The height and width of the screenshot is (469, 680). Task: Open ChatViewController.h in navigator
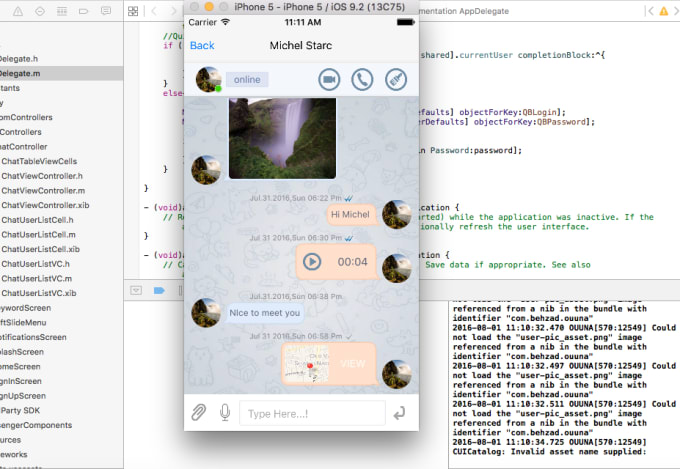tap(42, 176)
